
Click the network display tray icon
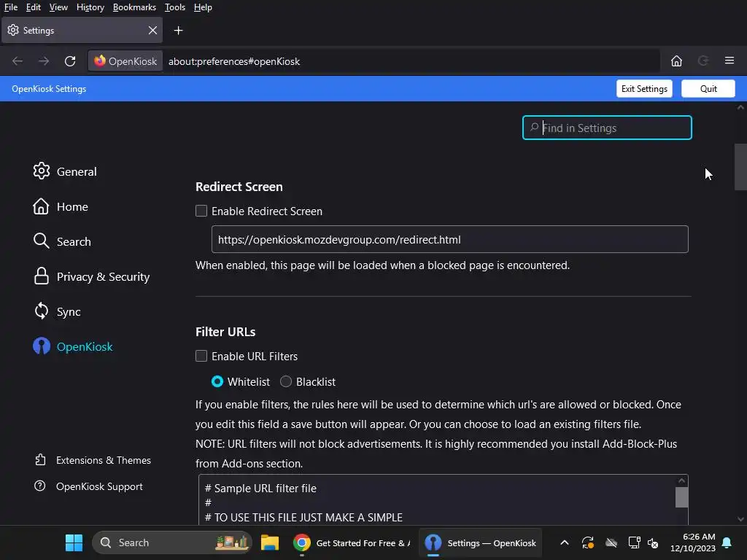[x=634, y=542]
